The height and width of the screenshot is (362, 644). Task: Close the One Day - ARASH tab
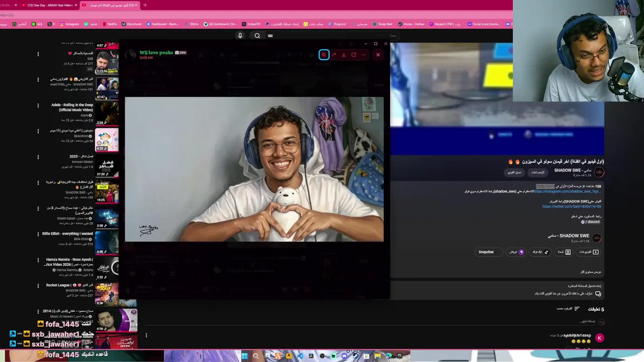coord(76,5)
